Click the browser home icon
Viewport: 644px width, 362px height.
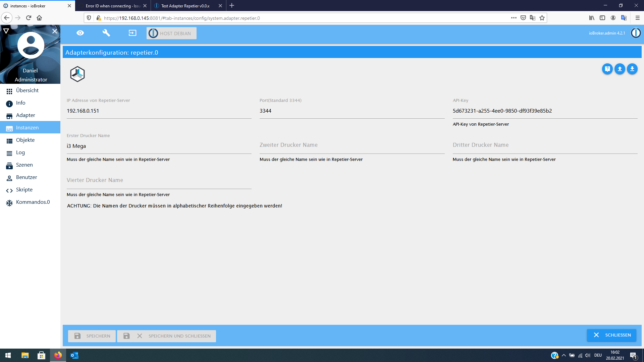(x=39, y=18)
